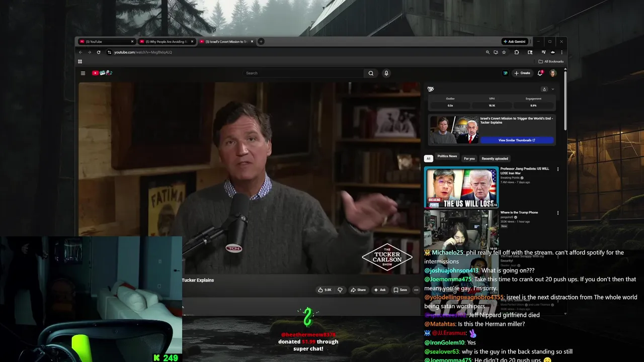The image size is (644, 362).
Task: Open more actions ellipsis under the video
Action: coord(416,290)
